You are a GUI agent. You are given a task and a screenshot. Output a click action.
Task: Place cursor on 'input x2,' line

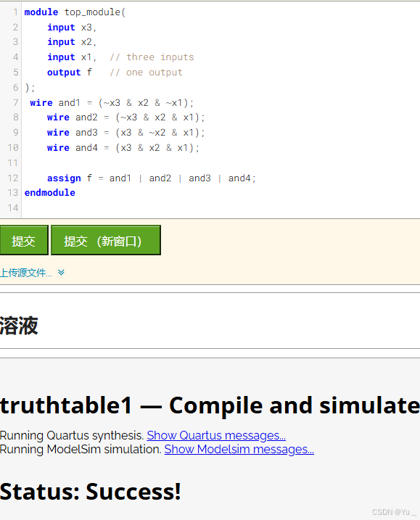72,42
